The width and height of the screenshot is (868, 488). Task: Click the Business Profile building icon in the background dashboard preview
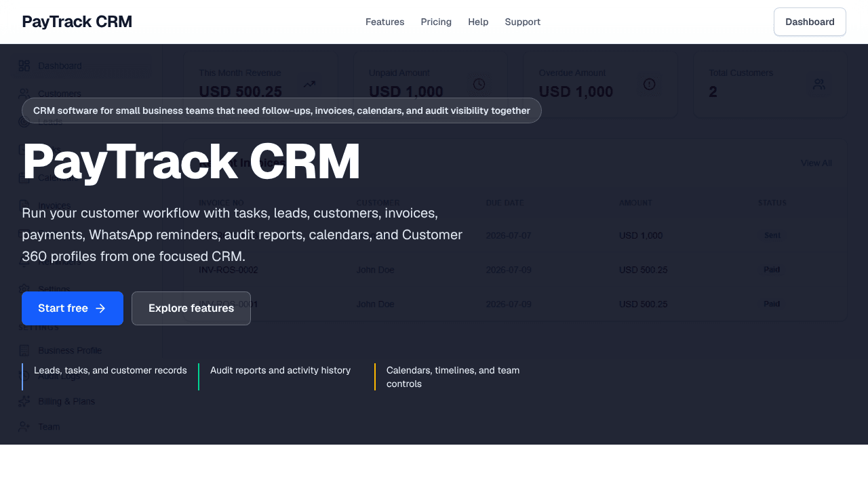[x=24, y=350]
